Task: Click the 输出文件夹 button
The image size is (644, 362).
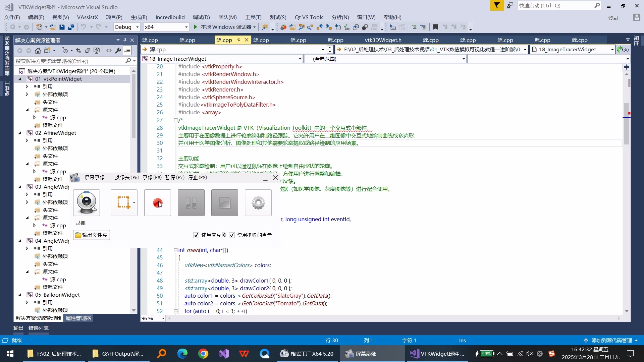Action: point(92,235)
